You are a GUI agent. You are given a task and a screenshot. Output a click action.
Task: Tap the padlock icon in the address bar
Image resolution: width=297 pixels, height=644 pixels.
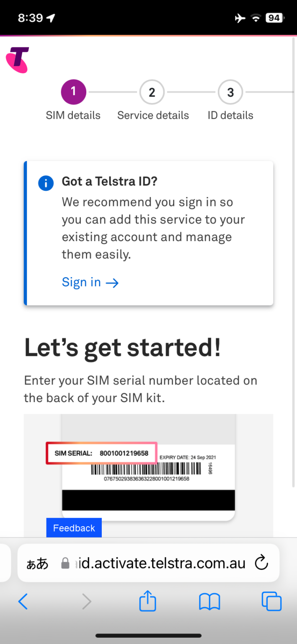(65, 563)
